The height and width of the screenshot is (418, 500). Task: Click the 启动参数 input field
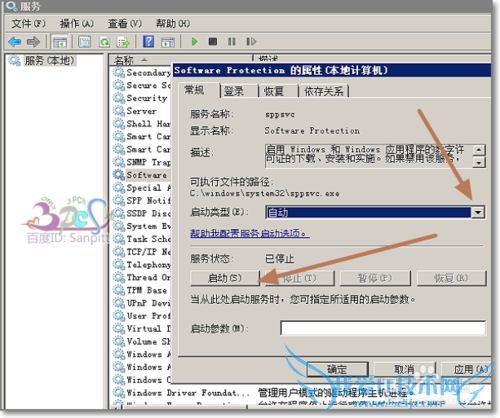pyautogui.click(x=383, y=328)
